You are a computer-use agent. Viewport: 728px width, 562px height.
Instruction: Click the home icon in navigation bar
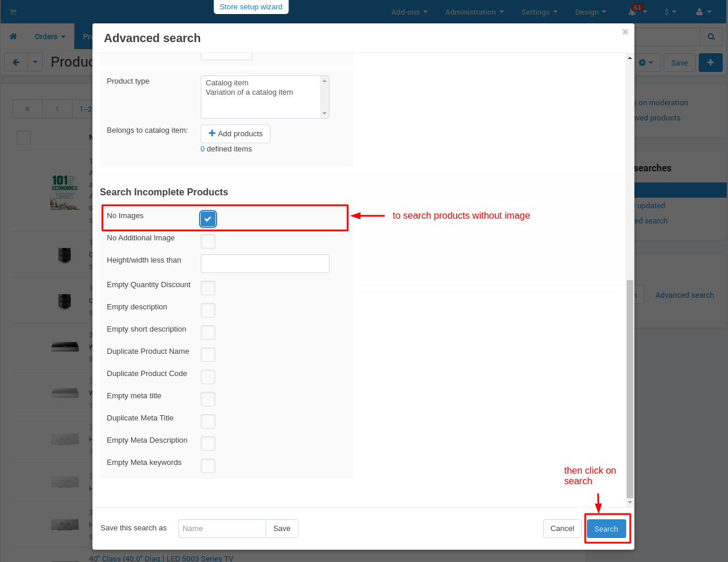(13, 36)
